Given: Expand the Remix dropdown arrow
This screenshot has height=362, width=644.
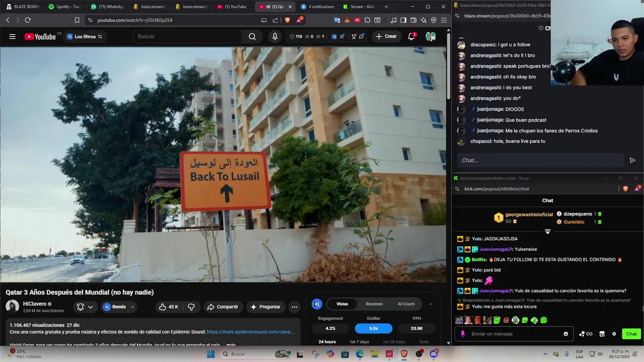Looking at the screenshot, I should pyautogui.click(x=133, y=307).
